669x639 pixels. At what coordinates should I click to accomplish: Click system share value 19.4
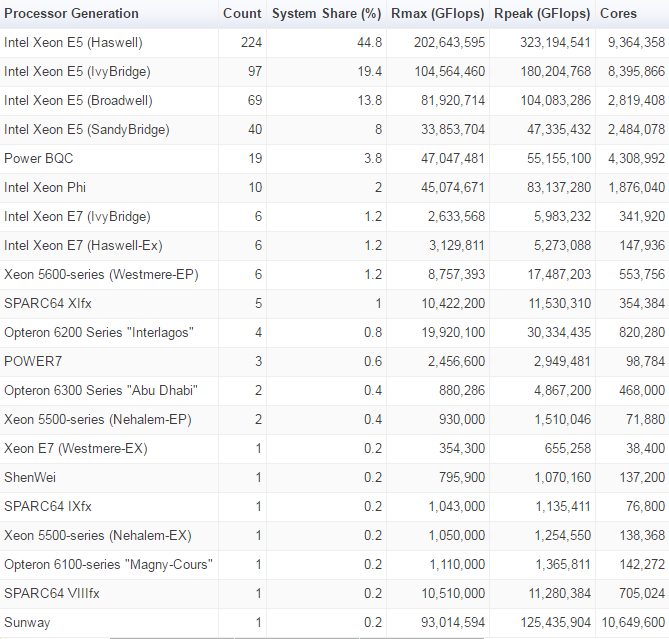[369, 72]
